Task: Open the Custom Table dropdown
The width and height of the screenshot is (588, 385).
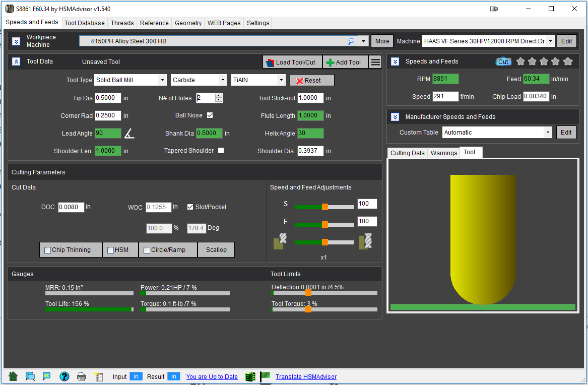Action: pos(497,133)
